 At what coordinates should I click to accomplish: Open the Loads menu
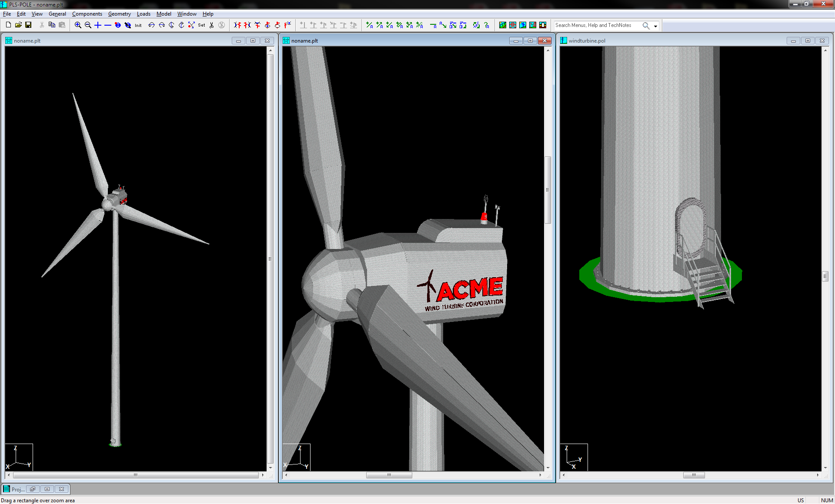[144, 14]
